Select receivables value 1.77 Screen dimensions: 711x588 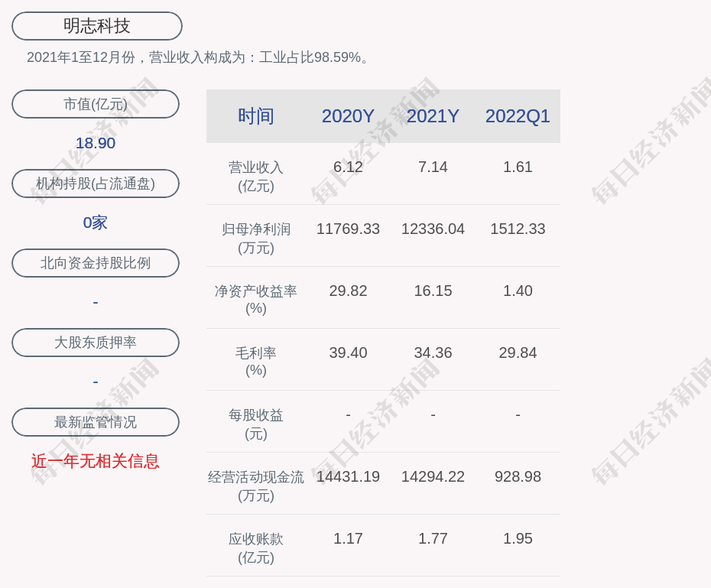click(433, 538)
